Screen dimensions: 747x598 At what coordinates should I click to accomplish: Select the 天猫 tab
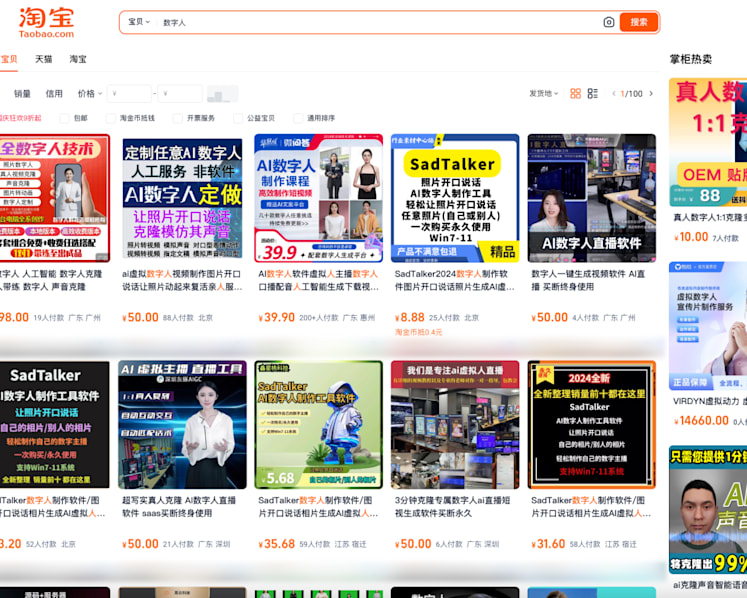43,59
